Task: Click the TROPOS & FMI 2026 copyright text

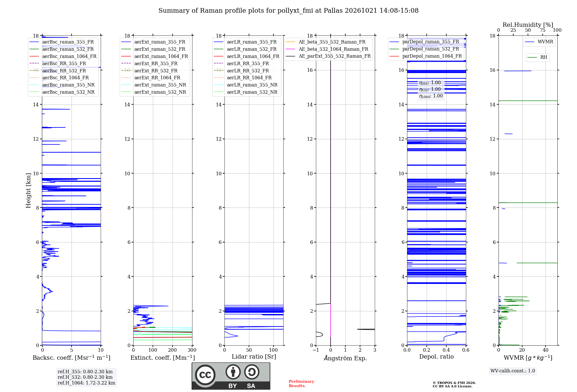Action: (454, 383)
